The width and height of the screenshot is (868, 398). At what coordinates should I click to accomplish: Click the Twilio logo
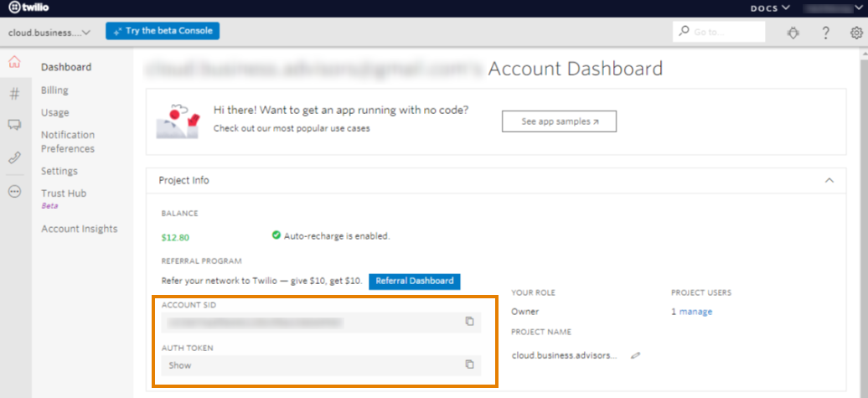tap(27, 8)
